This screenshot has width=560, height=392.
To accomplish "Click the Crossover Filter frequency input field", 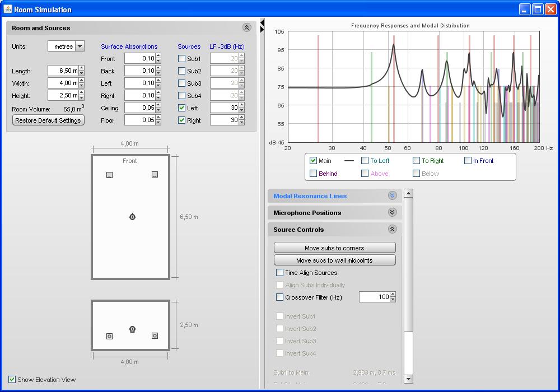I will pos(374,297).
